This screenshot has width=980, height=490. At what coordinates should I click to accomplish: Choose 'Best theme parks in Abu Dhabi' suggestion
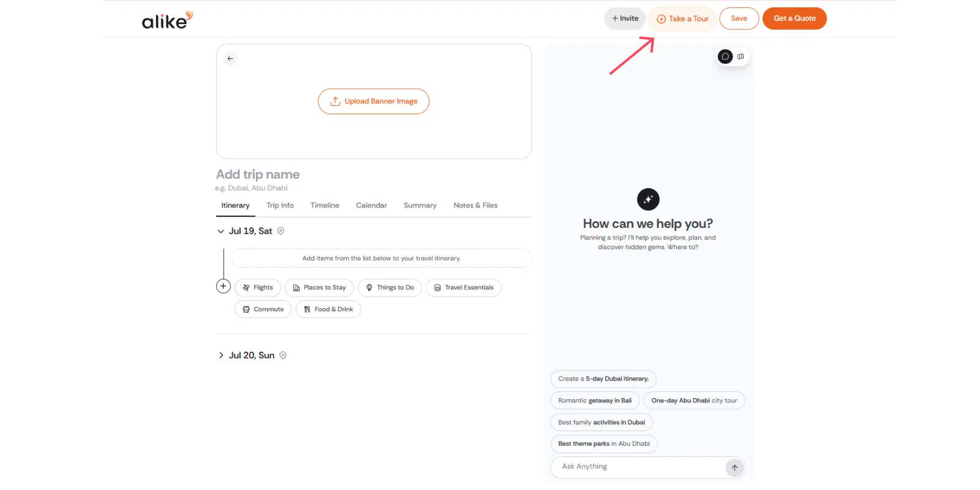(604, 444)
